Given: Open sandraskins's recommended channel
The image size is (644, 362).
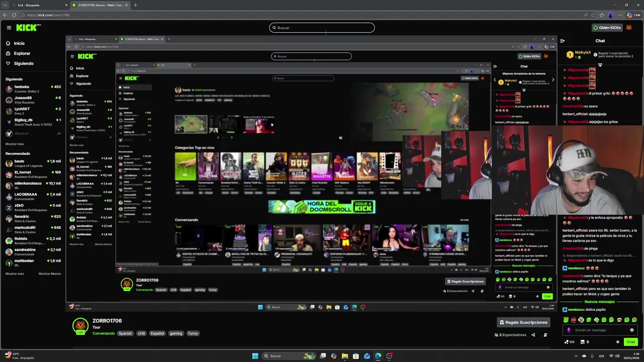Looking at the screenshot, I should click(x=33, y=251).
